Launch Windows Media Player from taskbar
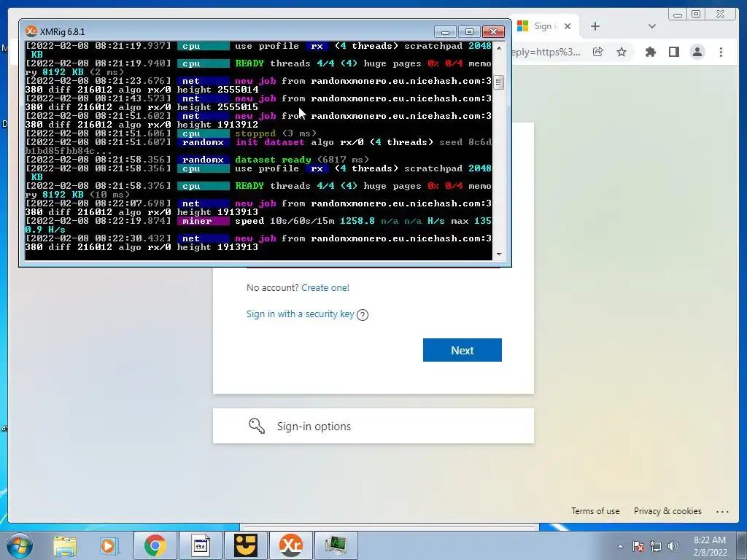The width and height of the screenshot is (747, 560). (x=109, y=545)
